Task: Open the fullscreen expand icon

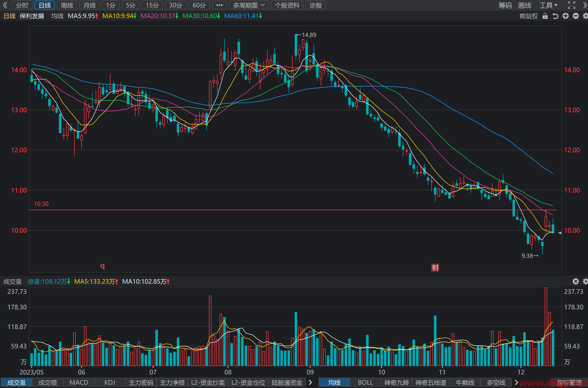Action: (x=572, y=5)
